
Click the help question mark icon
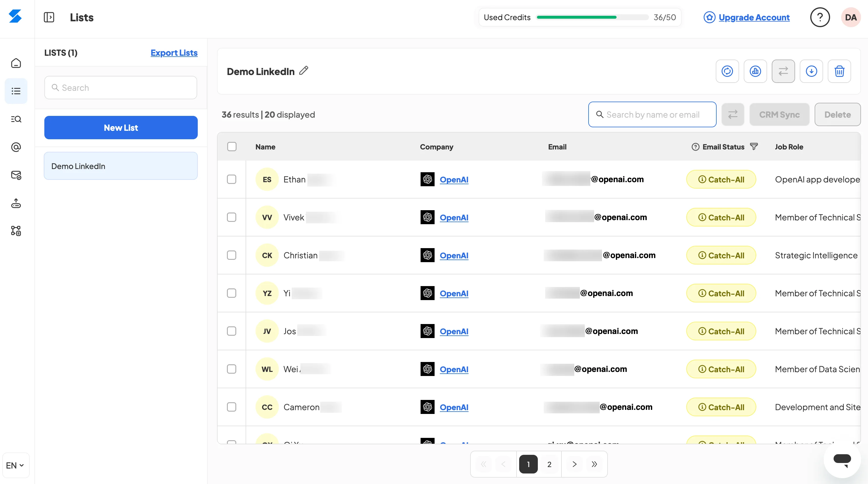point(820,17)
